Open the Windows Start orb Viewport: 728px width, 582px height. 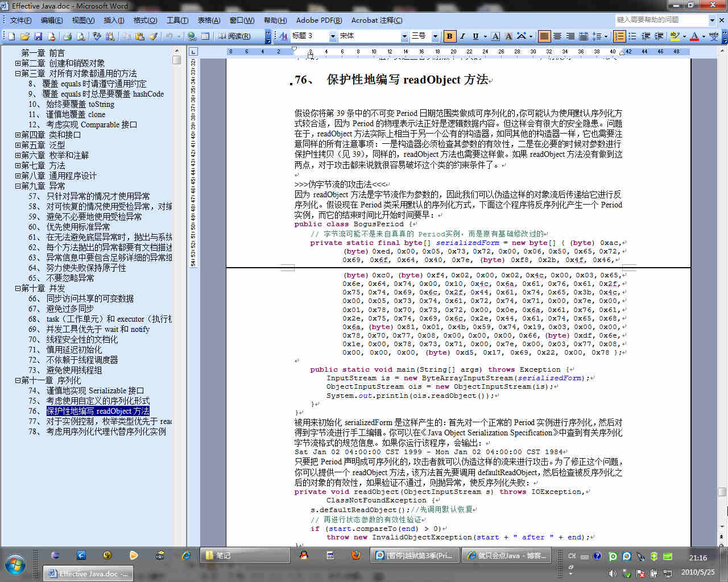[15, 564]
